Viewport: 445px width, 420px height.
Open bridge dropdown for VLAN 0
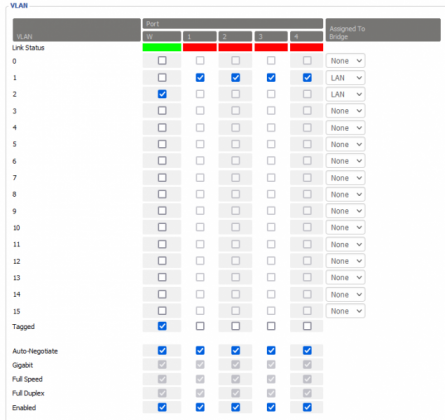click(x=345, y=61)
